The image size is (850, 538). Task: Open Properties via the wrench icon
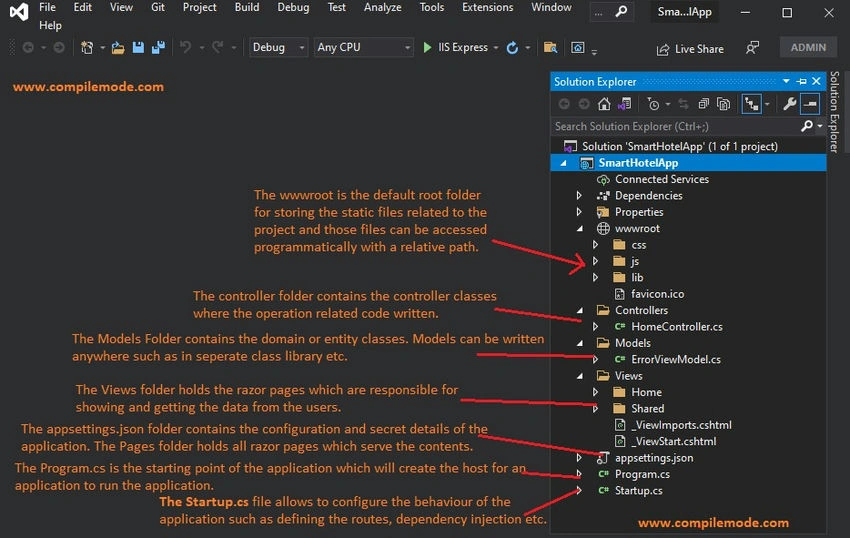789,104
